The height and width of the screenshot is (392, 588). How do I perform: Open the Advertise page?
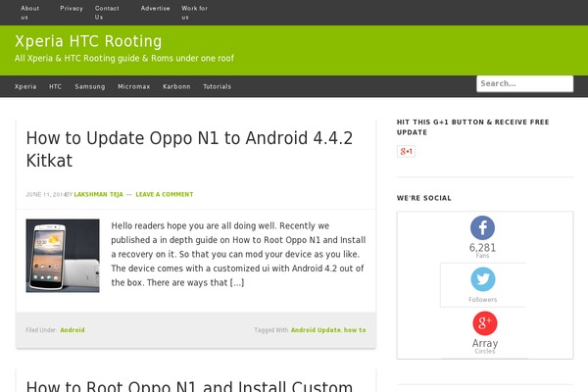pyautogui.click(x=155, y=8)
